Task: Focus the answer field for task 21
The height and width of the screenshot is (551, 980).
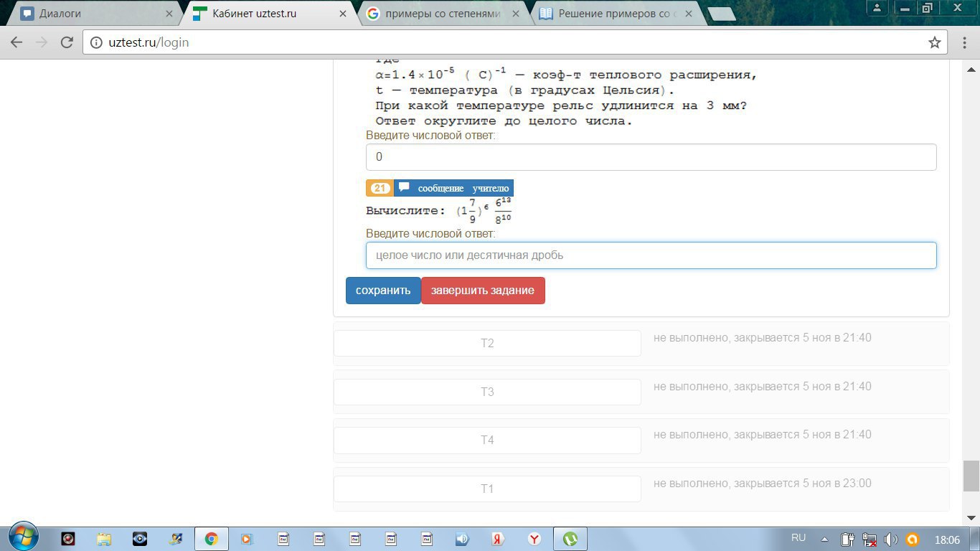Action: pos(651,255)
